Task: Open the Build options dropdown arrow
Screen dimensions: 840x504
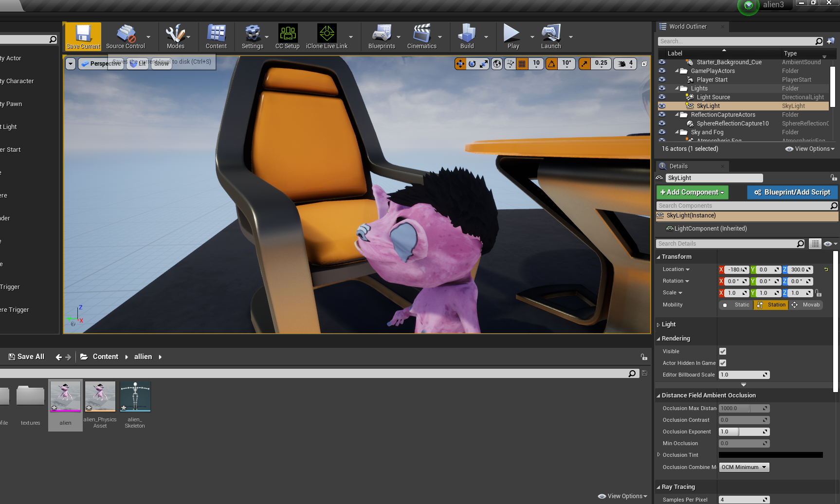Action: [486, 37]
